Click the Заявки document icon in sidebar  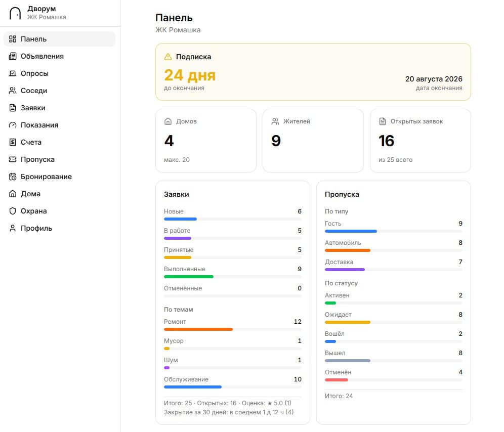coord(13,108)
